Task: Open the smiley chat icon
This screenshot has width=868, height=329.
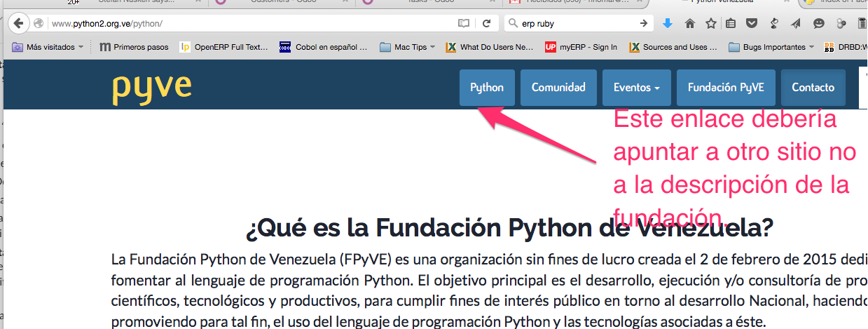Action: point(818,24)
